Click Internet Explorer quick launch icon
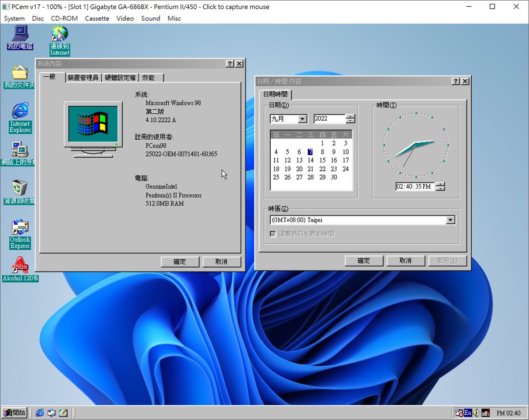Screen dimensions: 529x420 pos(40,413)
